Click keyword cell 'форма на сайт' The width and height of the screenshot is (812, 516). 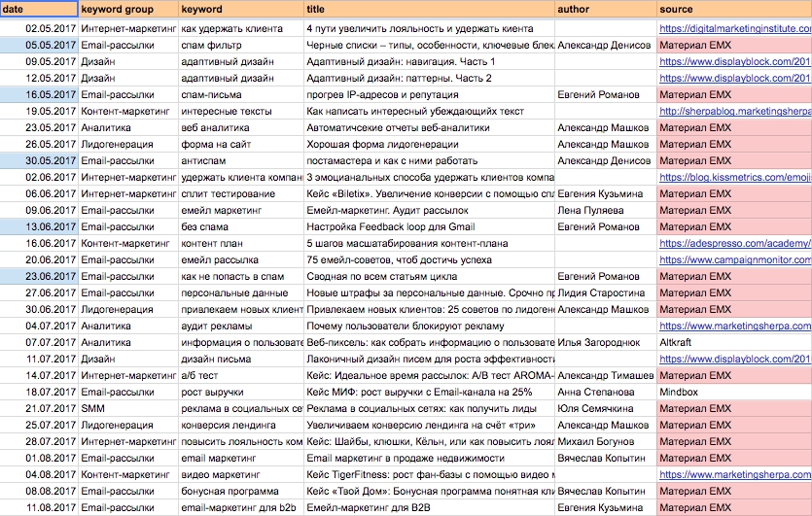(241, 145)
